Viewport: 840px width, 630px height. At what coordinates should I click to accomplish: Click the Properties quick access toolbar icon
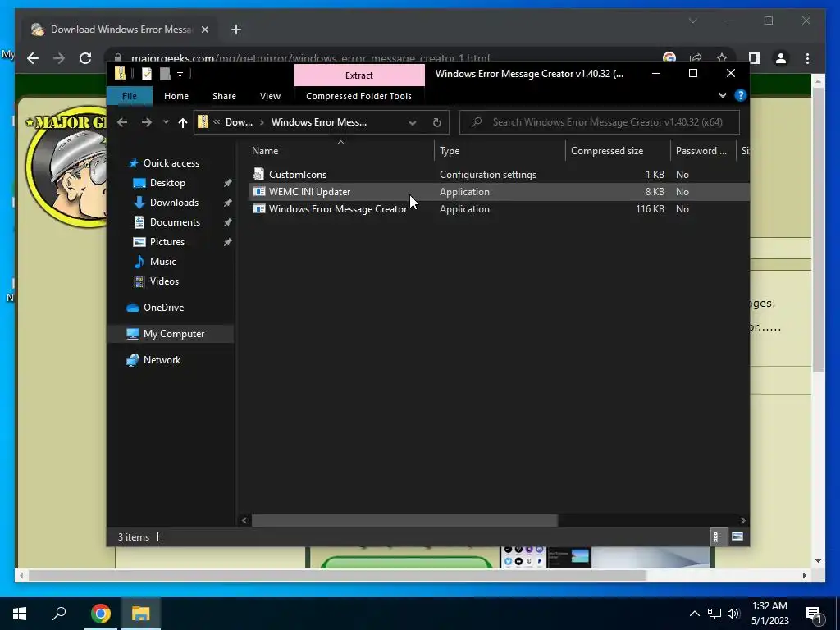146,74
